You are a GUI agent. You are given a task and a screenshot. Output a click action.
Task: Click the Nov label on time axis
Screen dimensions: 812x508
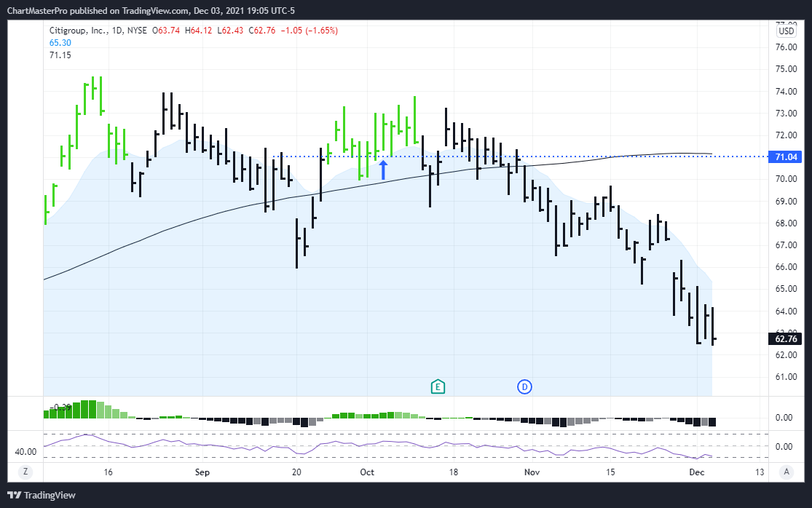pyautogui.click(x=532, y=472)
